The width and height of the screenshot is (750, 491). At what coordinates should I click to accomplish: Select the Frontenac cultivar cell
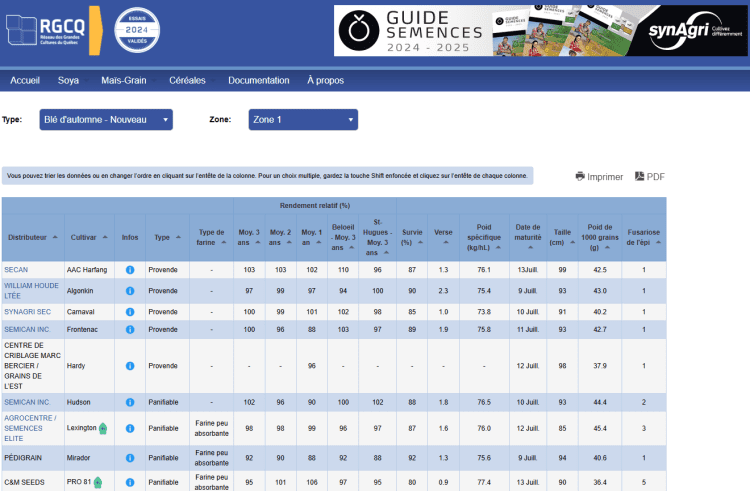coord(89,330)
